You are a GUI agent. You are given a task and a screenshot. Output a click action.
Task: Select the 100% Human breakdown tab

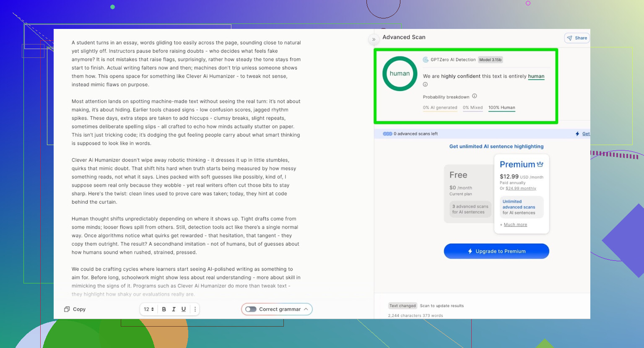click(x=501, y=108)
